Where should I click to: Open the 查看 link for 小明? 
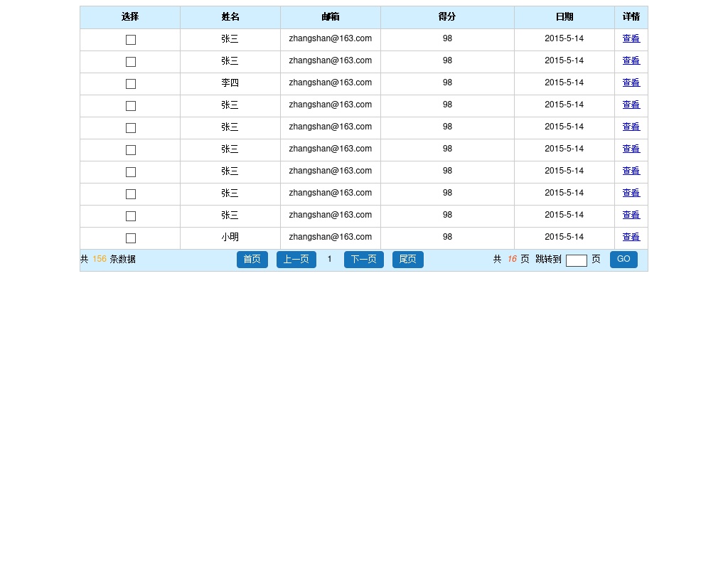tap(631, 237)
